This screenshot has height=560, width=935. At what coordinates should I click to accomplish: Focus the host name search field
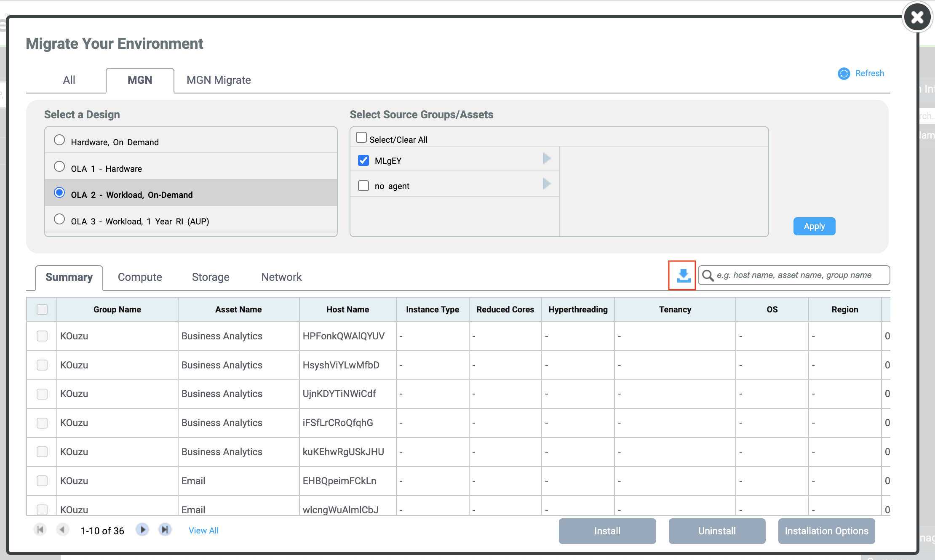tap(794, 275)
